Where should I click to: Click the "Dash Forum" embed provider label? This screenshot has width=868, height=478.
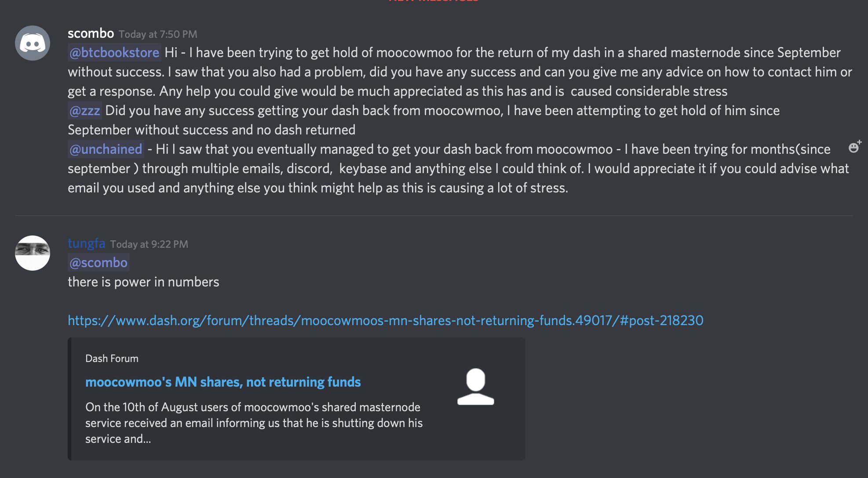pos(112,358)
